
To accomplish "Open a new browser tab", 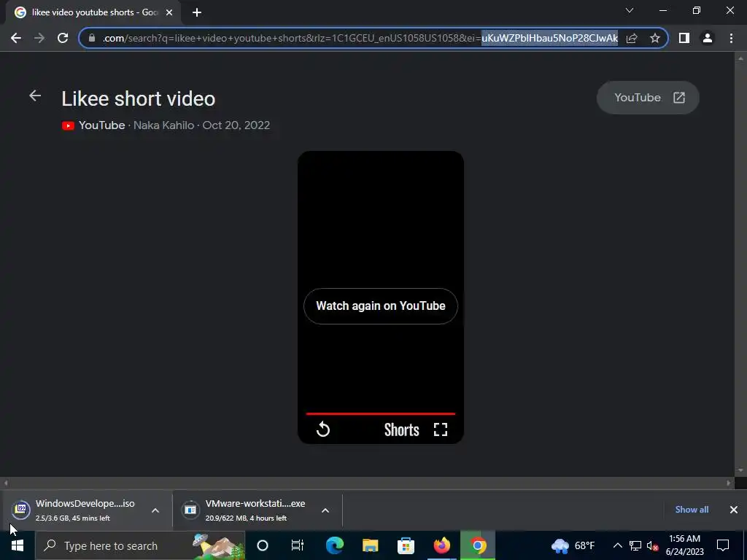I will click(x=197, y=12).
